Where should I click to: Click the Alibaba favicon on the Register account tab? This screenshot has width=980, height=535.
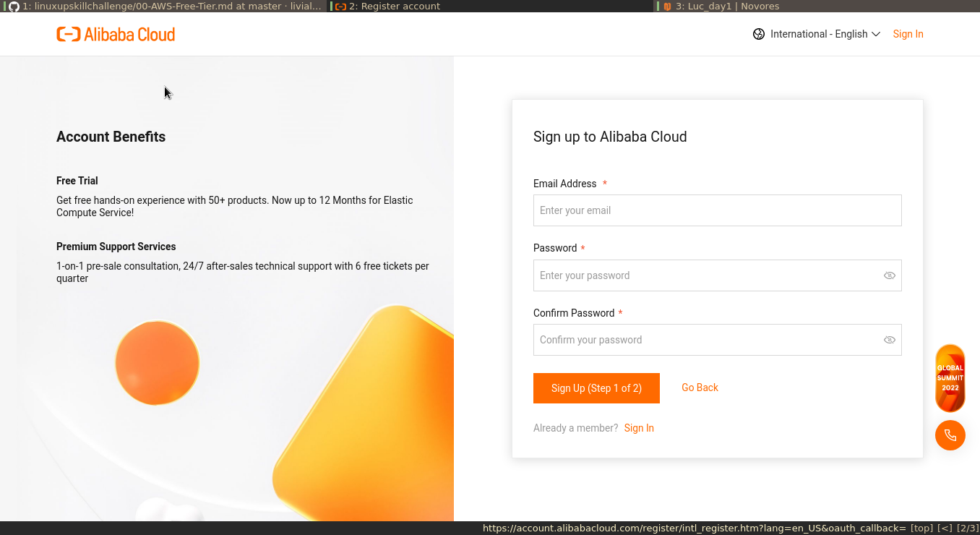click(x=341, y=7)
